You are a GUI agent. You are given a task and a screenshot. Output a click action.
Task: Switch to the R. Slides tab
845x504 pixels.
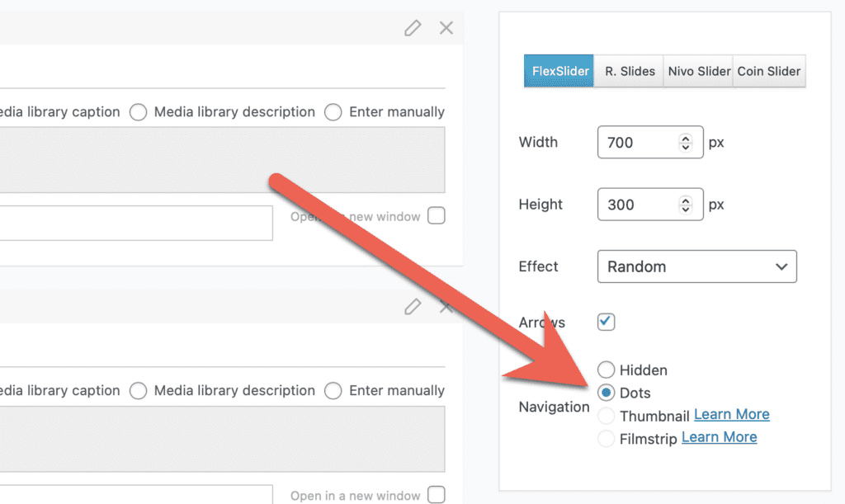630,71
